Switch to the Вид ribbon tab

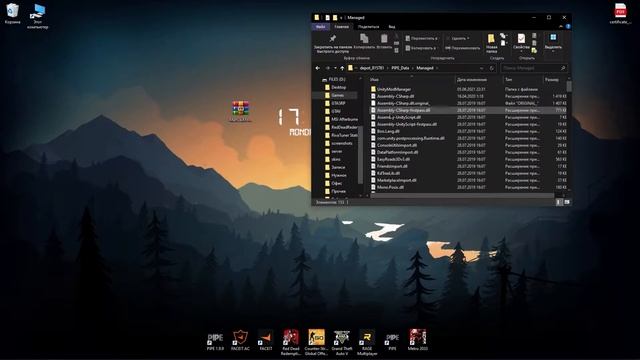click(391, 27)
